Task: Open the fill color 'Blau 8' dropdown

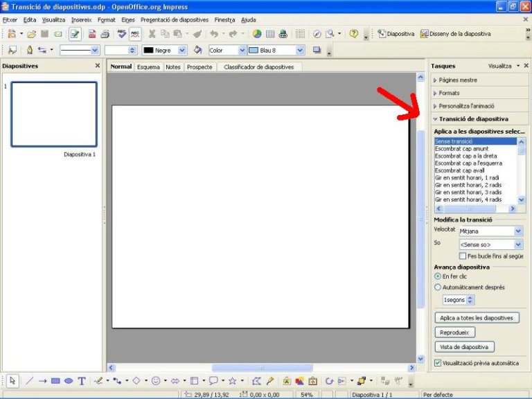Action: tap(300, 50)
